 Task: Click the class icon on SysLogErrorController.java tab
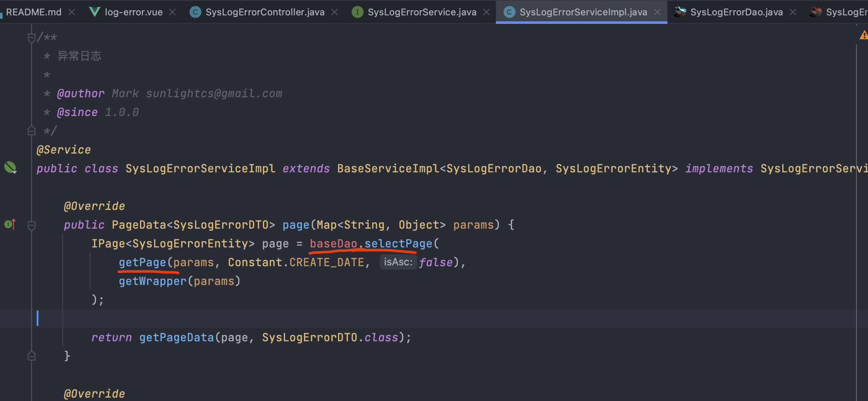(195, 12)
